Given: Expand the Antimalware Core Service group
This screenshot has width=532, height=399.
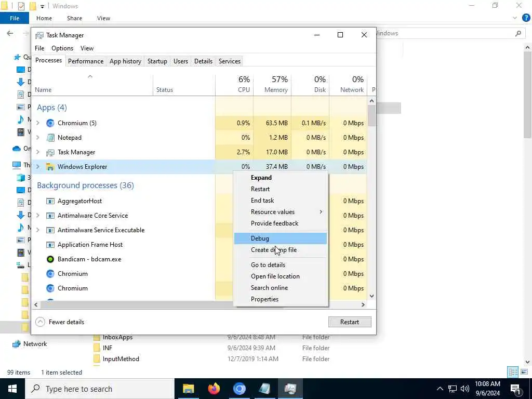Looking at the screenshot, I should coord(38,216).
